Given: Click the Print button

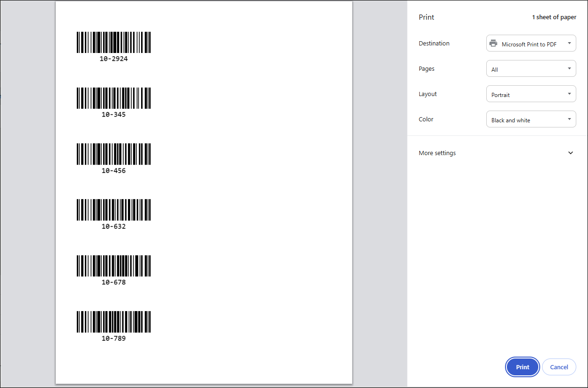Looking at the screenshot, I should tap(522, 367).
